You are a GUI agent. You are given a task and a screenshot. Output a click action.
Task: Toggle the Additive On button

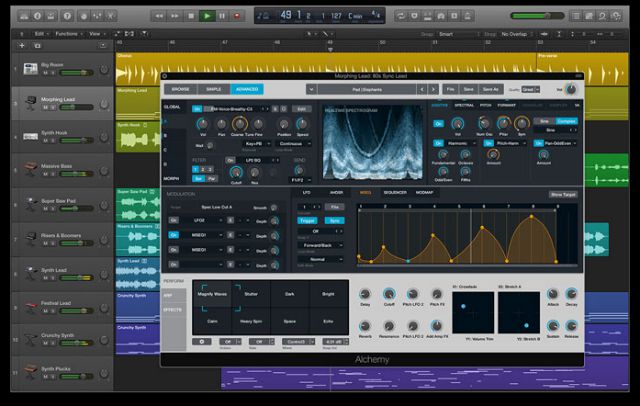pos(438,124)
